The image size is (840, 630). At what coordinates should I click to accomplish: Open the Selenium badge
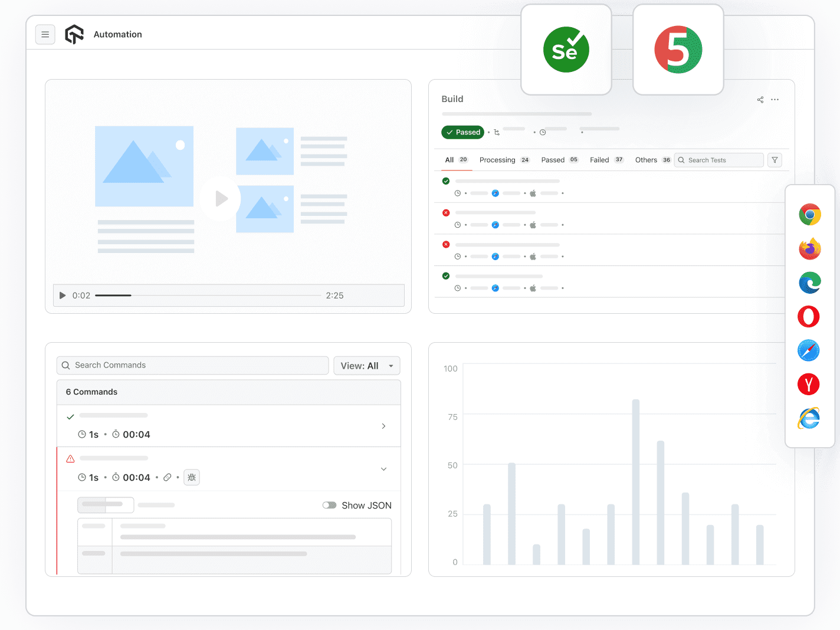566,50
